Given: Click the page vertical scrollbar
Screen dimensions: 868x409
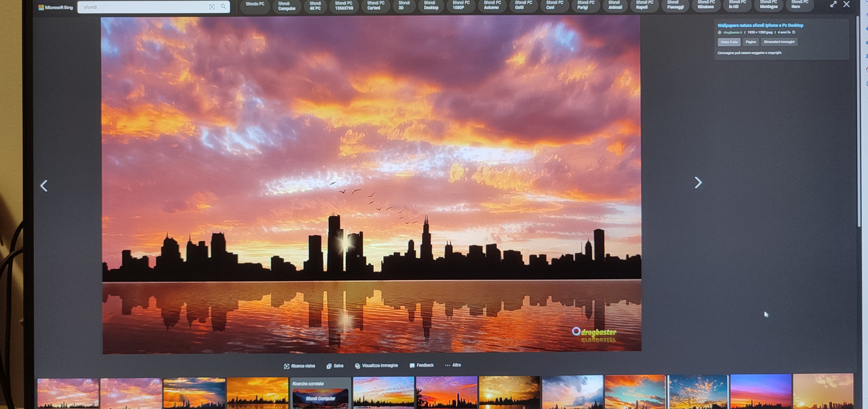Looking at the screenshot, I should pyautogui.click(x=859, y=122).
